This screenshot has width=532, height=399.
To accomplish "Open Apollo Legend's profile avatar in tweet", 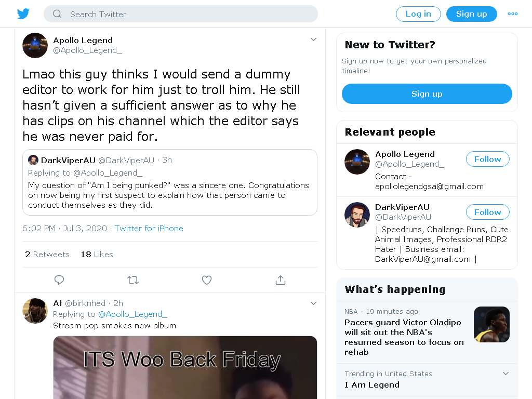I will click(x=35, y=46).
